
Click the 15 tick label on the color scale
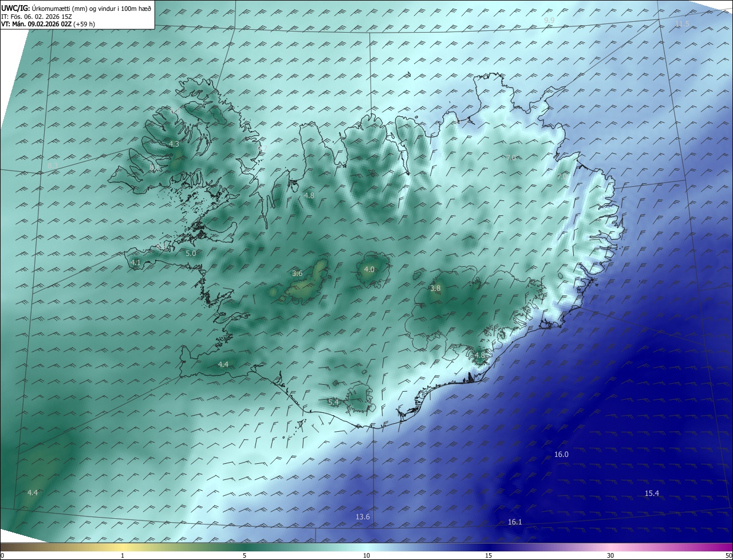(488, 555)
